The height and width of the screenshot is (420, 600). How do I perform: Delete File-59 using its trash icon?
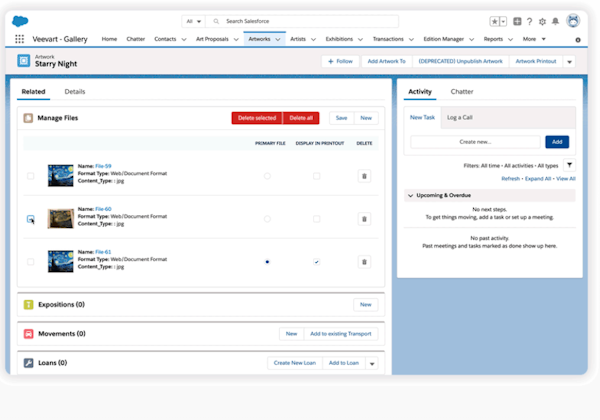(x=363, y=176)
